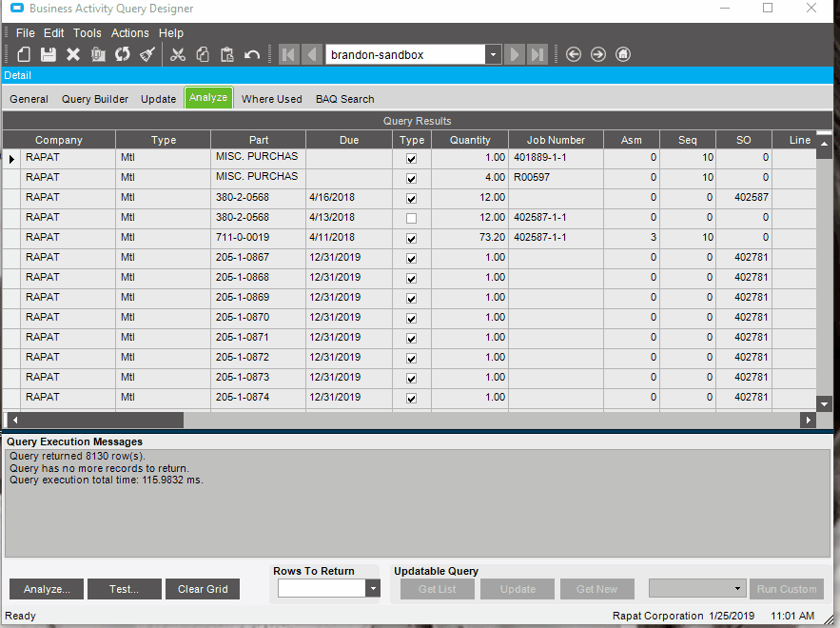Viewport: 840px width, 628px height.
Task: Sort by the Part column header
Action: (258, 140)
